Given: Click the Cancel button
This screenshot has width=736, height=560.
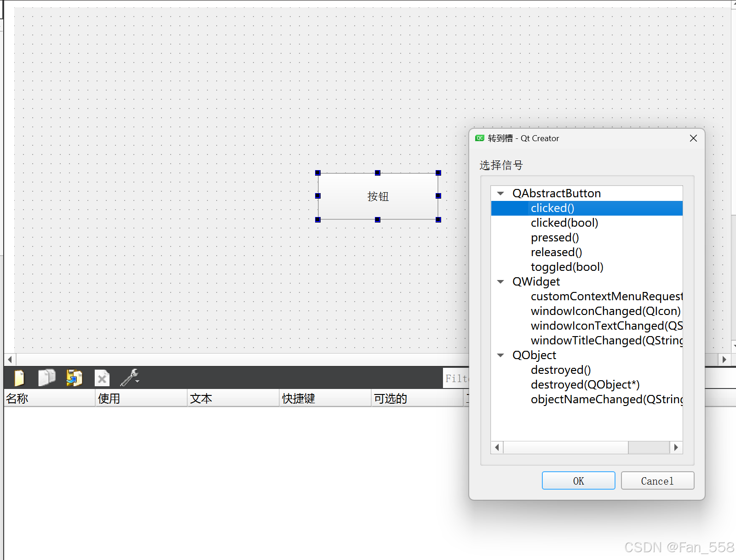Looking at the screenshot, I should point(657,481).
